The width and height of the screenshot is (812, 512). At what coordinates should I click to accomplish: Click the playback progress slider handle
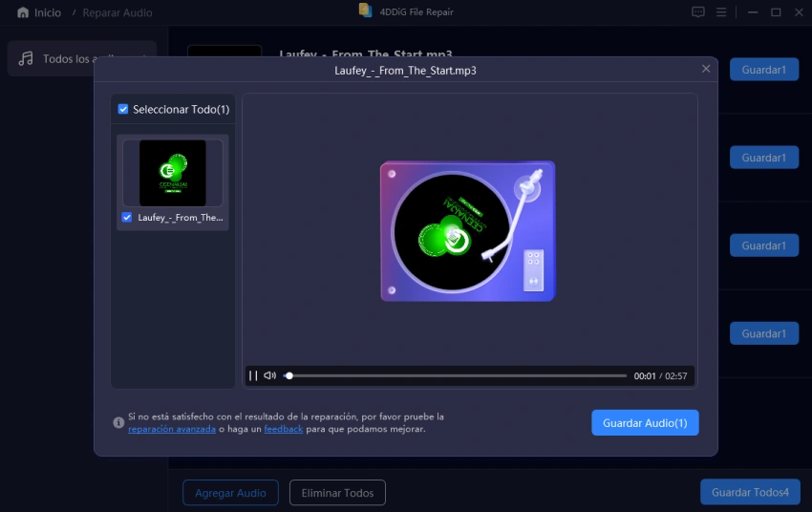(x=289, y=375)
